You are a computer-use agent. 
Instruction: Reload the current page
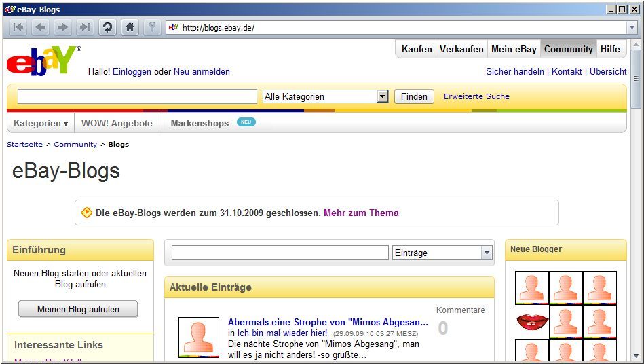(108, 28)
